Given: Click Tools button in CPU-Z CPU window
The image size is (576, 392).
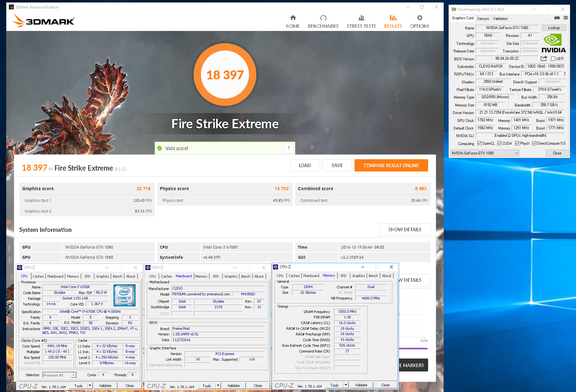Looking at the screenshot, I should [78, 386].
